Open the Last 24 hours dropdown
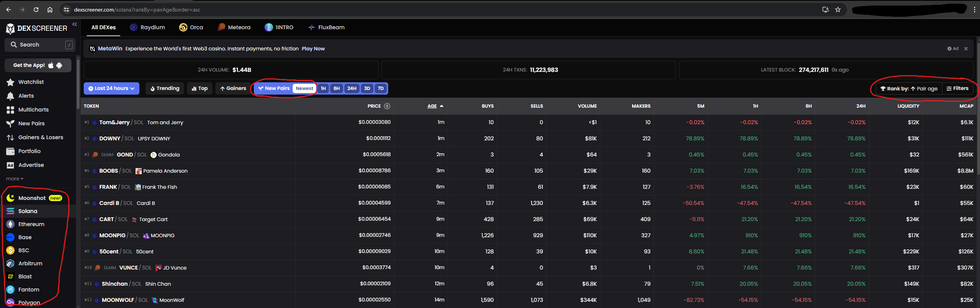The width and height of the screenshot is (980, 308). (x=111, y=88)
